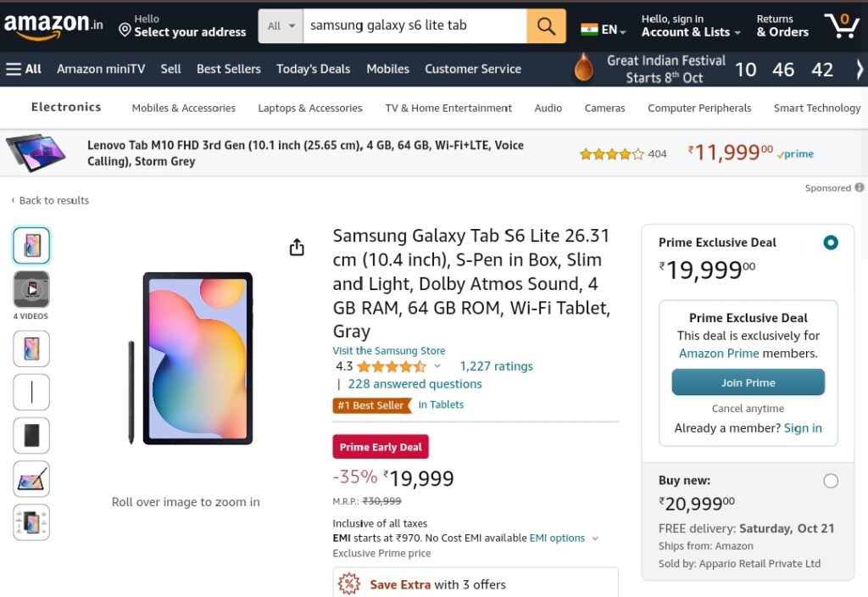Select the Prime Exclusive Deal radio button
The image size is (868, 597).
(831, 243)
